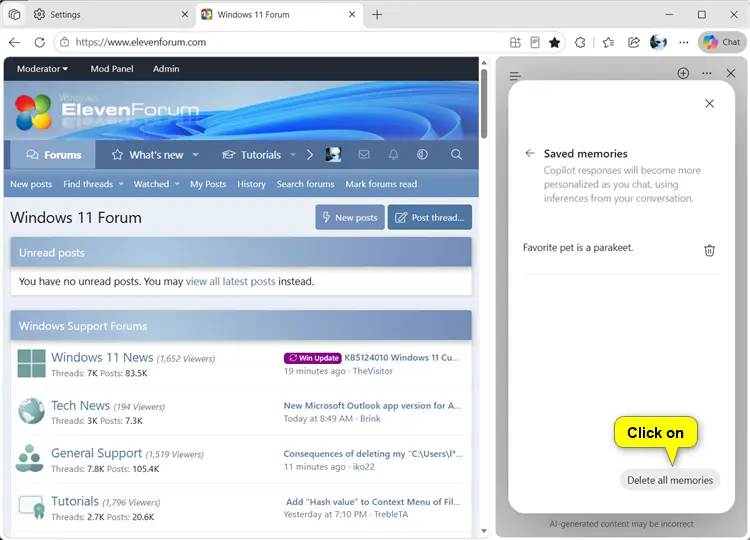Open TheVisitor user profile link
The height and width of the screenshot is (540, 750).
tap(373, 371)
